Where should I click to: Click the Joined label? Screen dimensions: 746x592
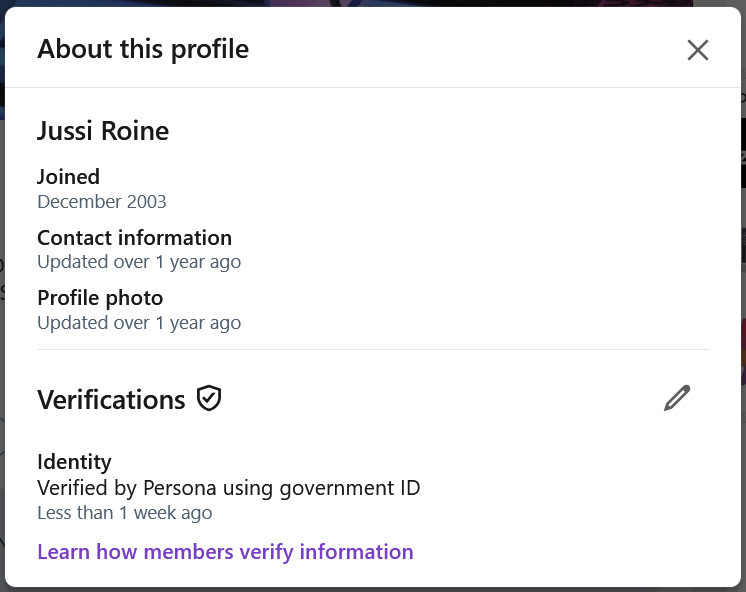click(x=69, y=177)
